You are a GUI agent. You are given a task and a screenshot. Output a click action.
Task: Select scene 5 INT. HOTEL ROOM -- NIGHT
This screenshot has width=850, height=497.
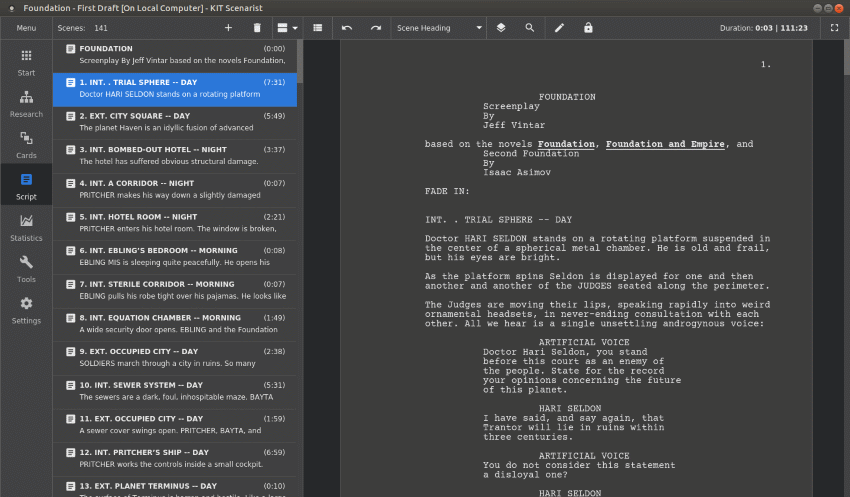[174, 222]
